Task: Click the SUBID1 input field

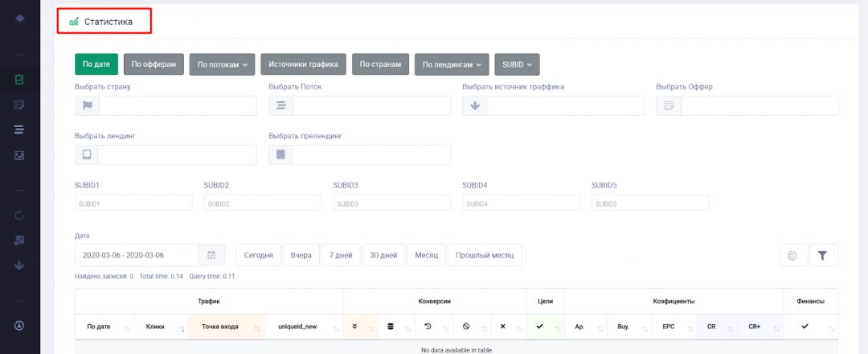Action: point(133,204)
